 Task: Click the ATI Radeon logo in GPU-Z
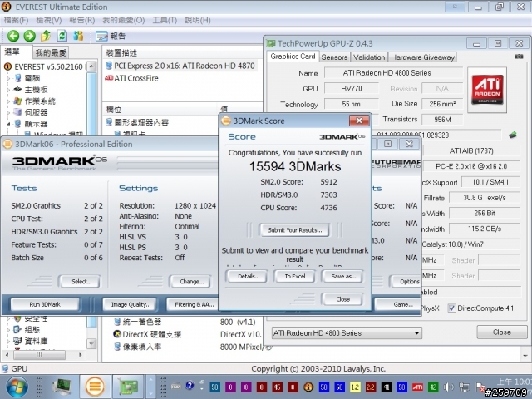(x=487, y=90)
